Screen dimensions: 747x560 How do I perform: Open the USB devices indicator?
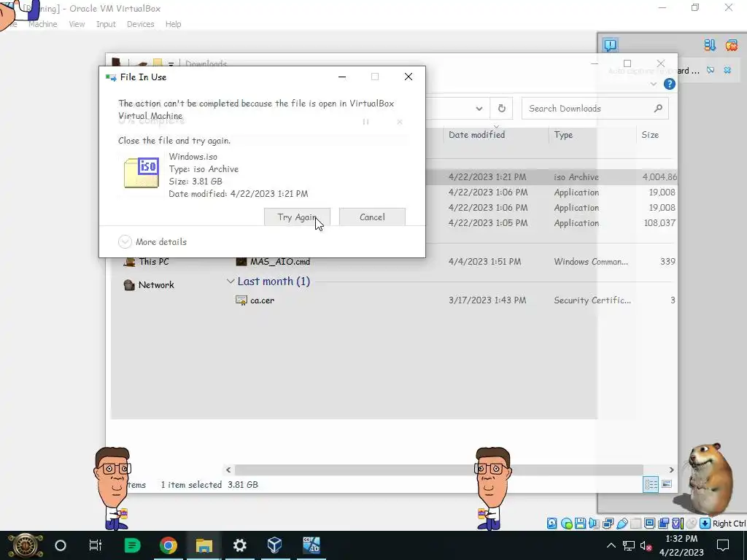point(622,524)
